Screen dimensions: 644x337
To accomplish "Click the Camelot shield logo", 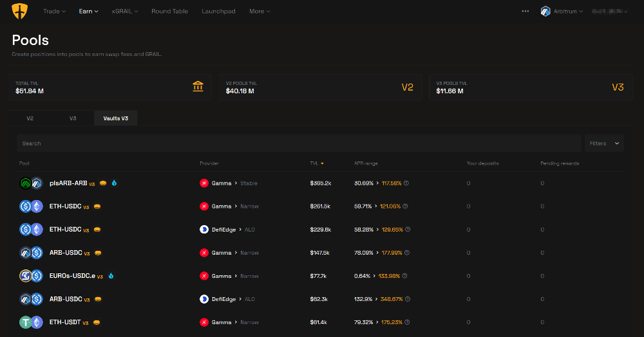I will (20, 11).
